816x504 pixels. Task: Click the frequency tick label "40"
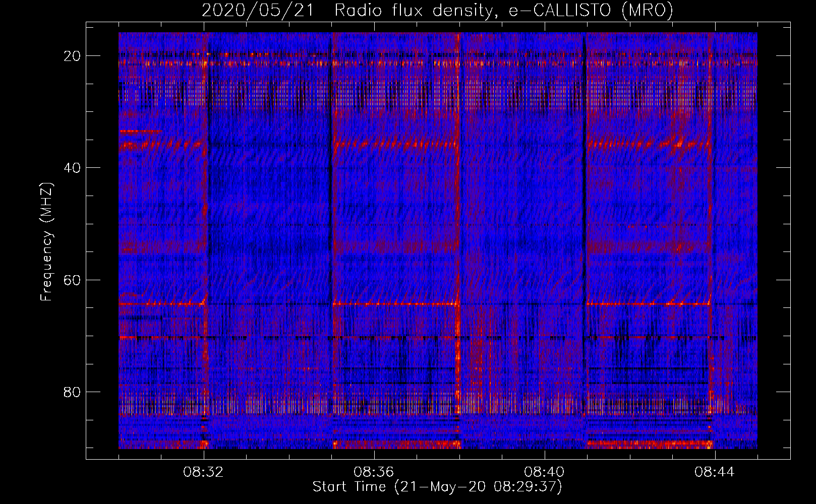tap(72, 168)
